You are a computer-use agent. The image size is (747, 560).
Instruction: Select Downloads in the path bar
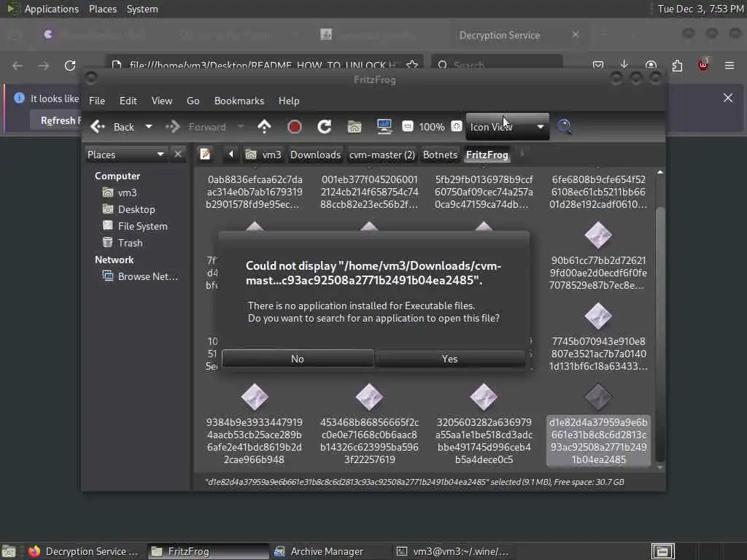pyautogui.click(x=315, y=155)
